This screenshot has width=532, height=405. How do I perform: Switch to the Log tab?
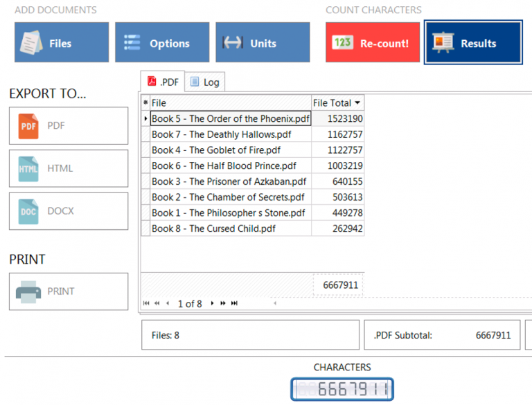(205, 82)
